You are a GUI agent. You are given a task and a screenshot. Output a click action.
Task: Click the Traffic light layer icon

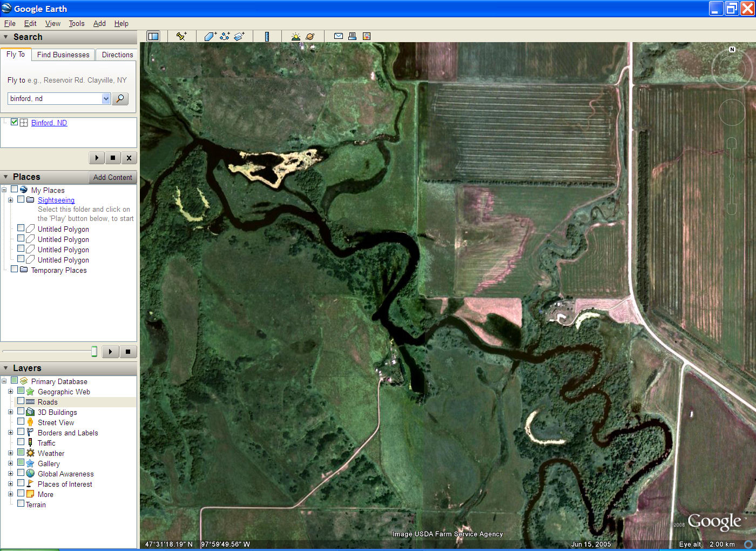(x=30, y=442)
